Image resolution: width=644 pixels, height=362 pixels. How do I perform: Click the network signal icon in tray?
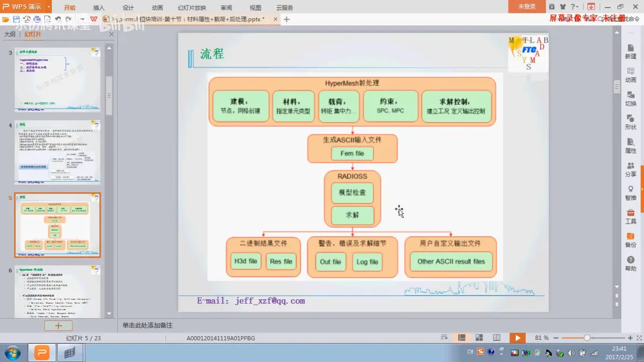pyautogui.click(x=594, y=353)
